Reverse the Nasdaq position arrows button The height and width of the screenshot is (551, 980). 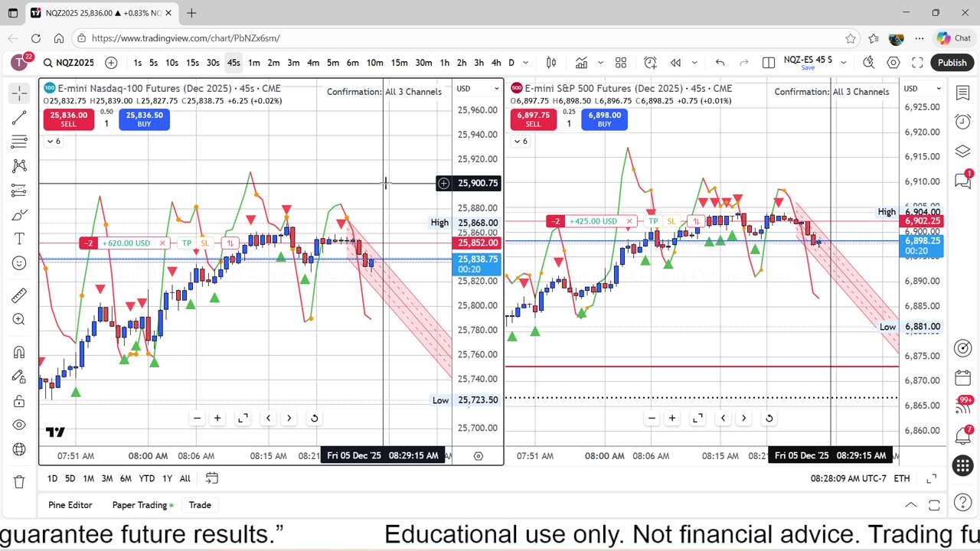230,243
